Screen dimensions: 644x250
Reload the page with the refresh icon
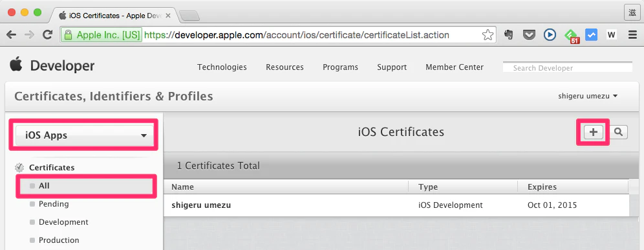pyautogui.click(x=48, y=35)
